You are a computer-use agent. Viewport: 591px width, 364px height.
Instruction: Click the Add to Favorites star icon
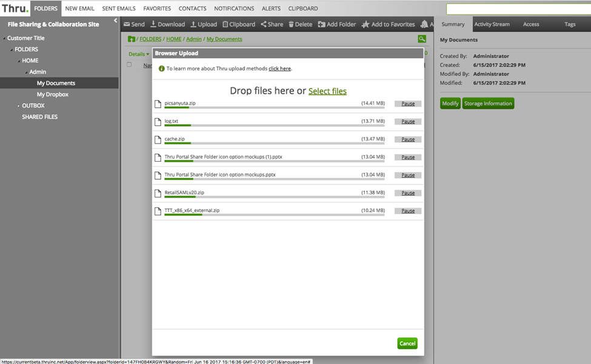(366, 24)
